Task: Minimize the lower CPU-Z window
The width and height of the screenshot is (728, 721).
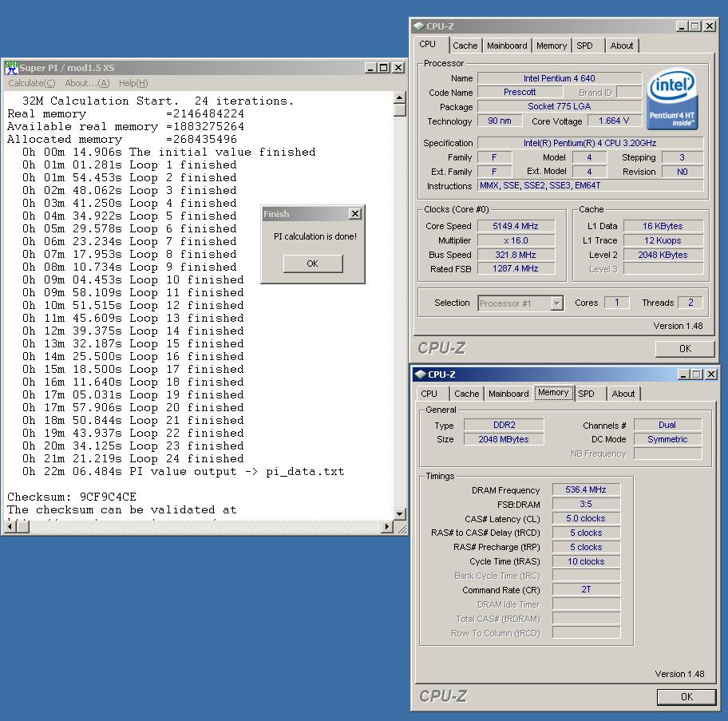Action: (x=683, y=374)
